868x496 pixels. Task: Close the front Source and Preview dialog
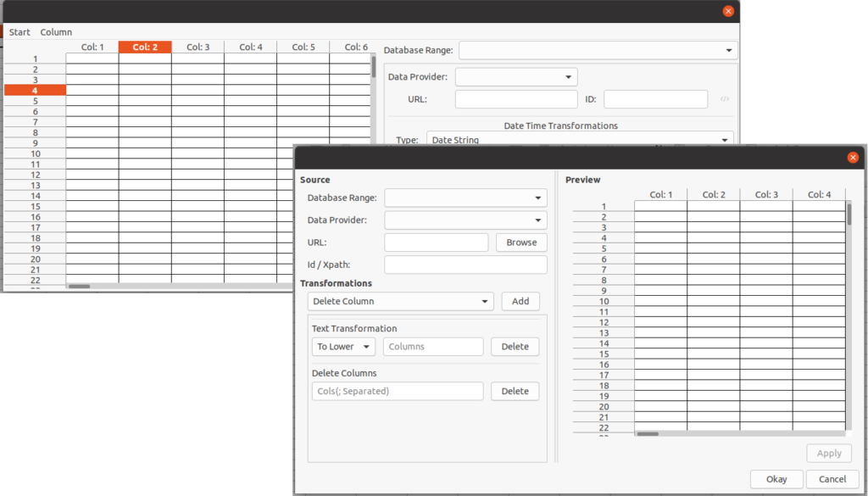(x=853, y=158)
